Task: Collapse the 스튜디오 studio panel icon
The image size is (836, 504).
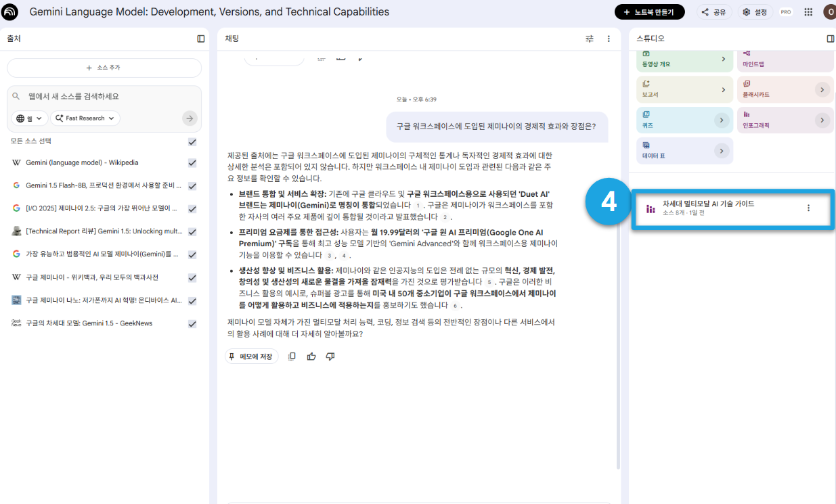Action: [831, 39]
